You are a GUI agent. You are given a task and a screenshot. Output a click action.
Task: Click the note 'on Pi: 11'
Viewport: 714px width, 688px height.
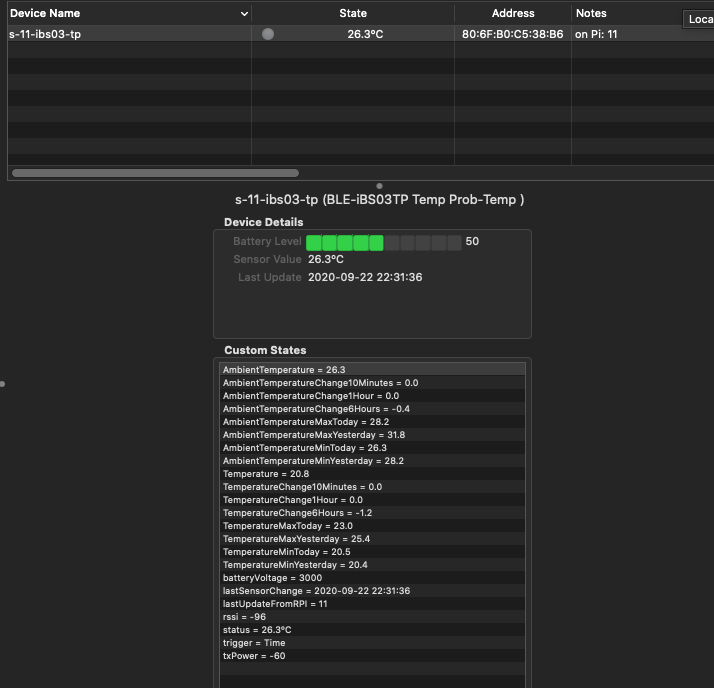(x=596, y=34)
